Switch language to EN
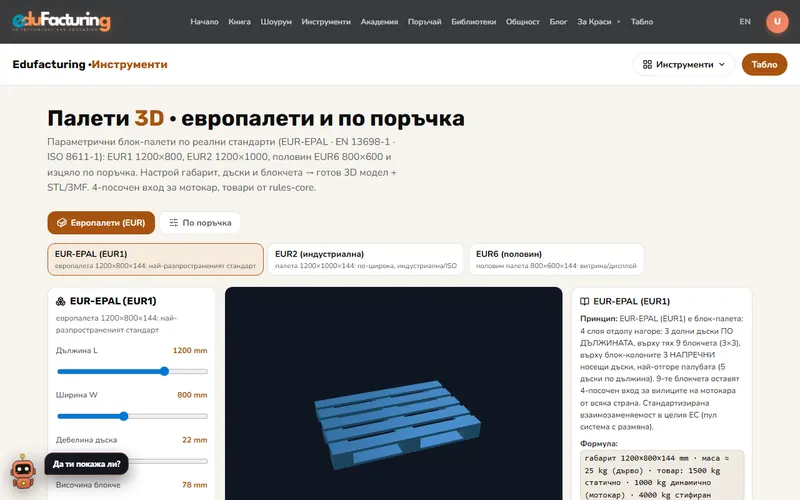This screenshot has width=800, height=500. pos(745,21)
